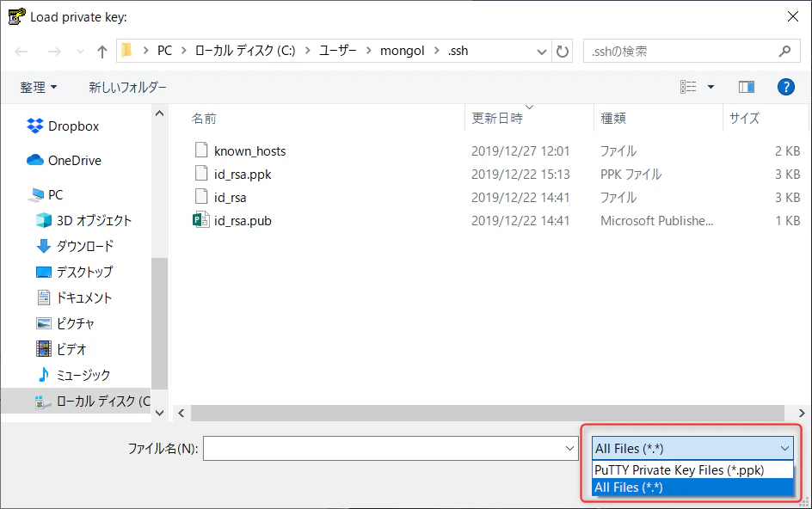This screenshot has width=812, height=509.
Task: Click the 3D オブジェクト cube icon
Action: [x=44, y=220]
